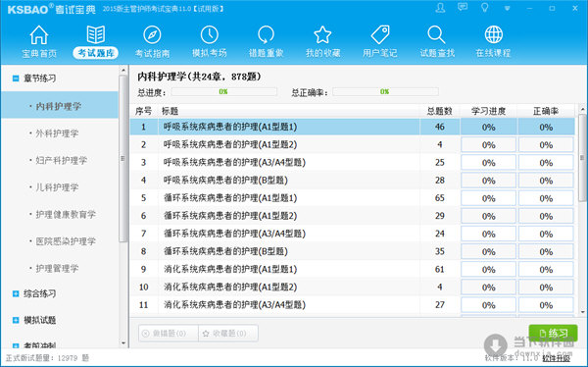This screenshot has height=367, width=588.
Task: Click the 总进度 progress bar
Action: point(223,91)
